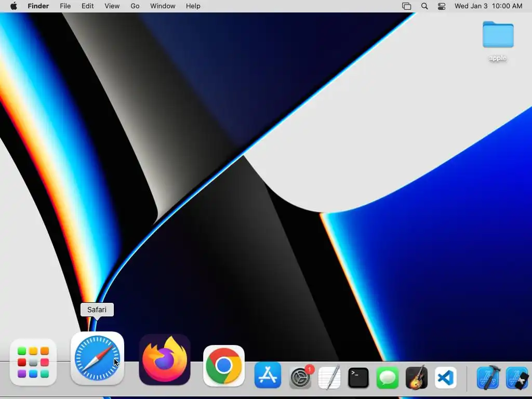The width and height of the screenshot is (532, 399).
Task: Open the Go menu
Action: point(135,6)
